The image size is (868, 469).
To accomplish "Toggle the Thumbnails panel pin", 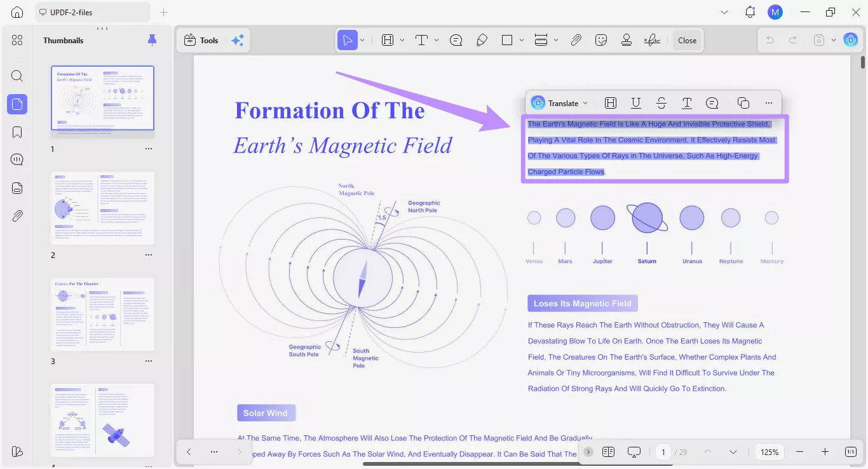I will click(x=152, y=39).
